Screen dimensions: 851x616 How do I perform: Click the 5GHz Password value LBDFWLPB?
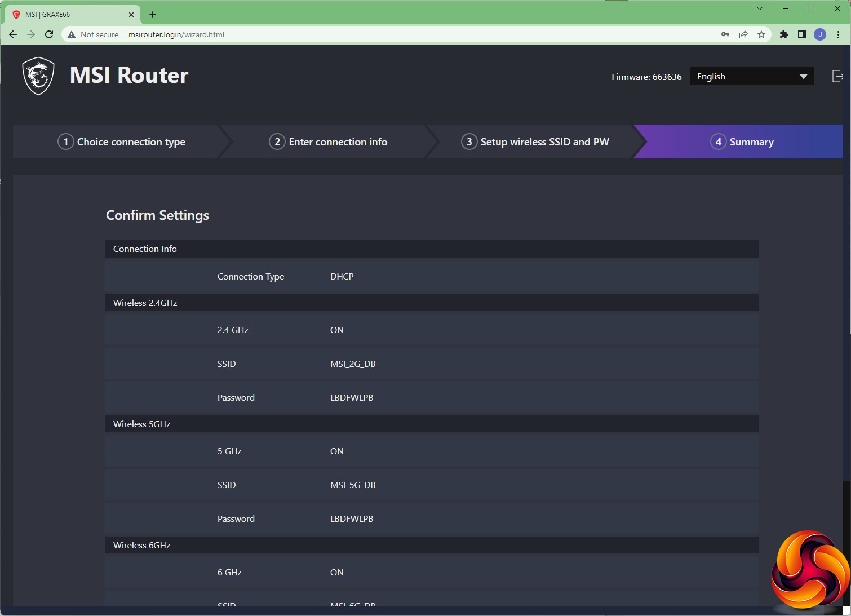pyautogui.click(x=352, y=518)
